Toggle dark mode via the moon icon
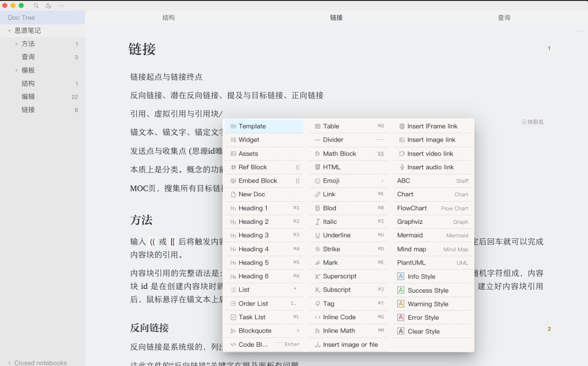This screenshot has height=366, width=588. coord(49,6)
